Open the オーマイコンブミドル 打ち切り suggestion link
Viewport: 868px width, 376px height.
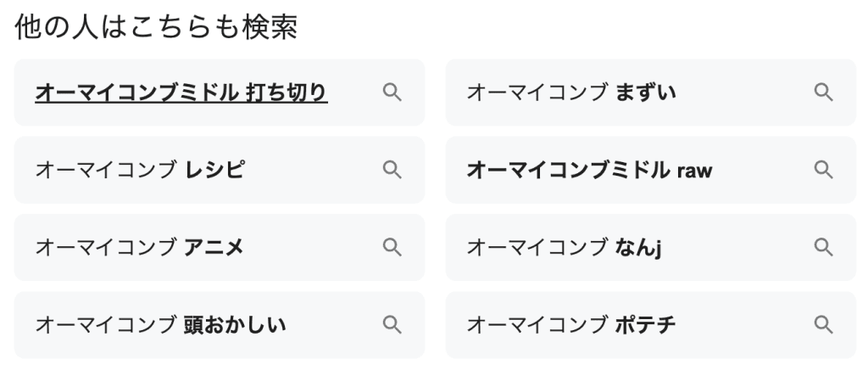(x=181, y=93)
